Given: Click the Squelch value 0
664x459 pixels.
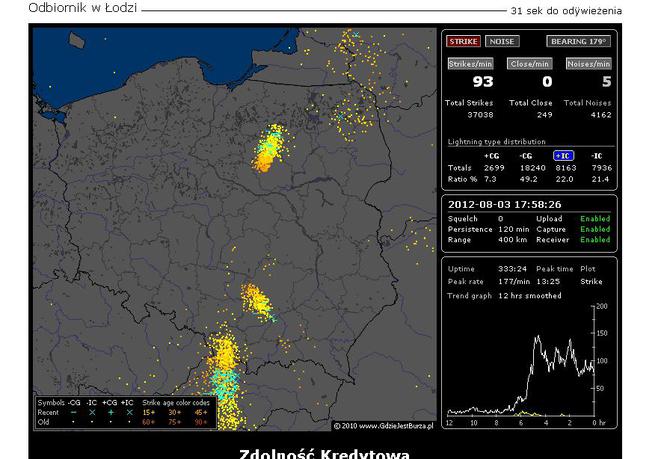Looking at the screenshot, I should pyautogui.click(x=501, y=218).
